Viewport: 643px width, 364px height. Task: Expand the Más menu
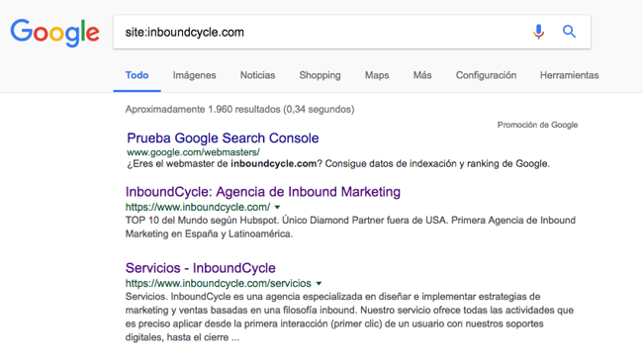click(422, 75)
